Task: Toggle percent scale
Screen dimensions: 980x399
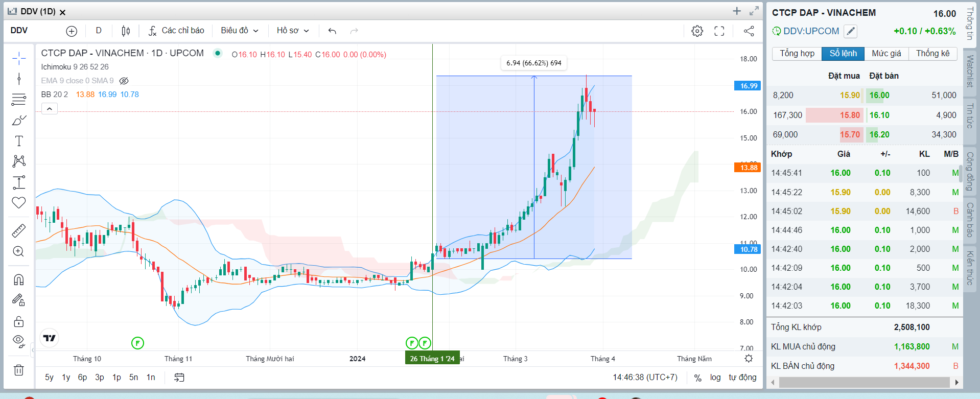Action: pos(697,378)
